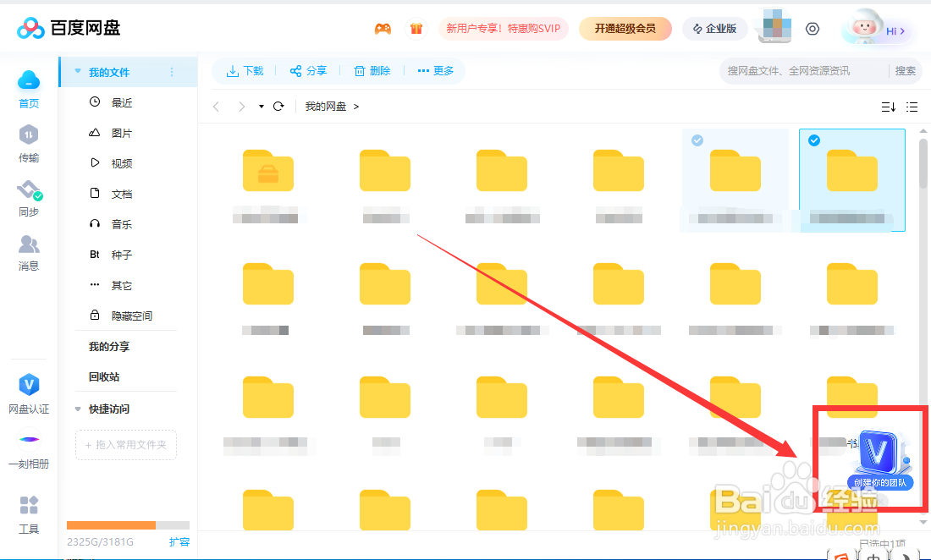Click the 开通超级会员 button

click(x=625, y=28)
